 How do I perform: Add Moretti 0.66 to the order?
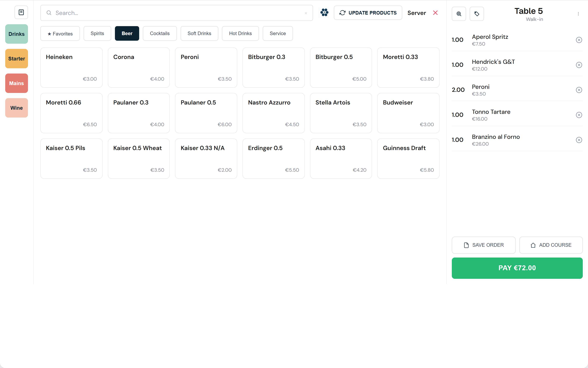[x=71, y=113]
